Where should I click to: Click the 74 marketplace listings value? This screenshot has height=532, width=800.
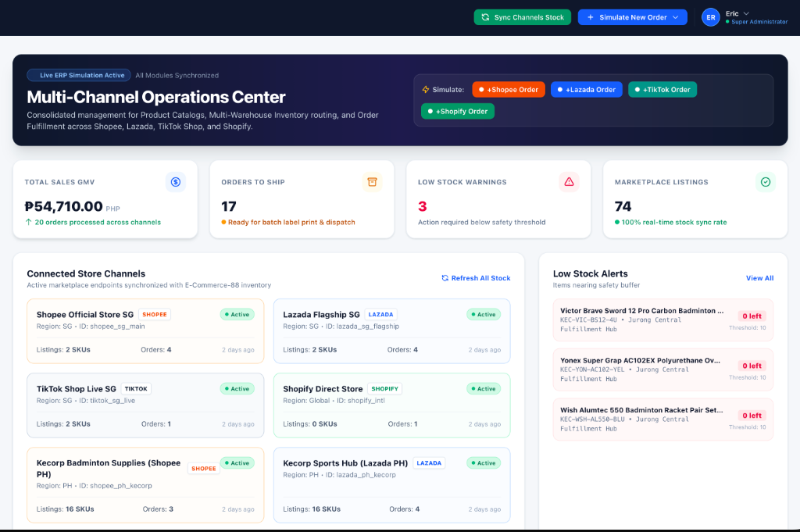click(x=623, y=206)
